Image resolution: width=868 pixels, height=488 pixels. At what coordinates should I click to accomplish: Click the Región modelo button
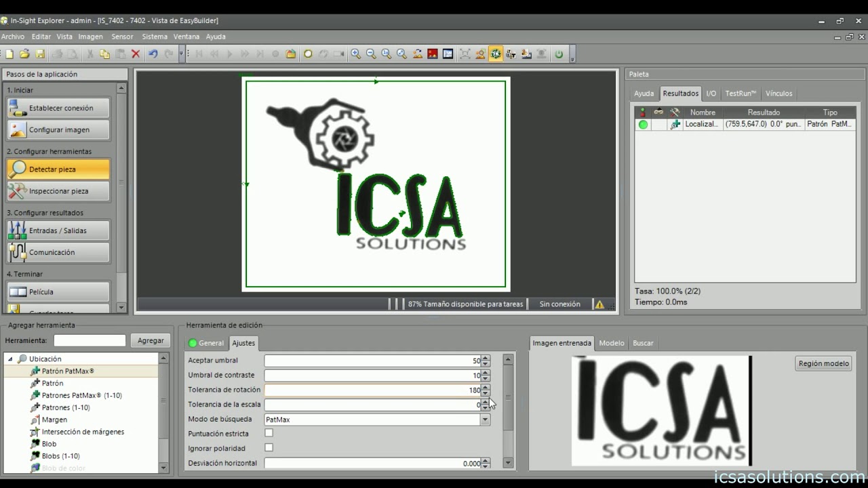(823, 363)
